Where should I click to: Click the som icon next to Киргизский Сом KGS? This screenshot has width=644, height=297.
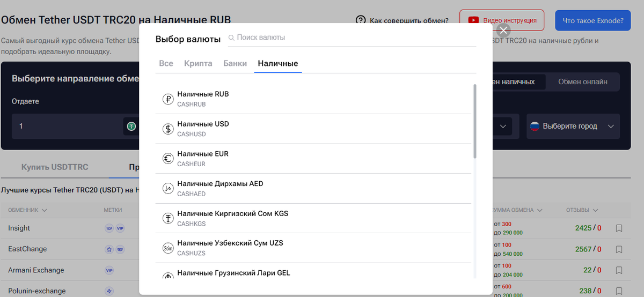coord(168,218)
